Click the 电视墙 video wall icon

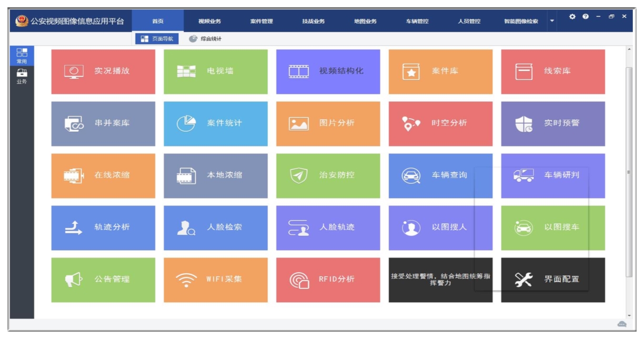click(x=186, y=71)
